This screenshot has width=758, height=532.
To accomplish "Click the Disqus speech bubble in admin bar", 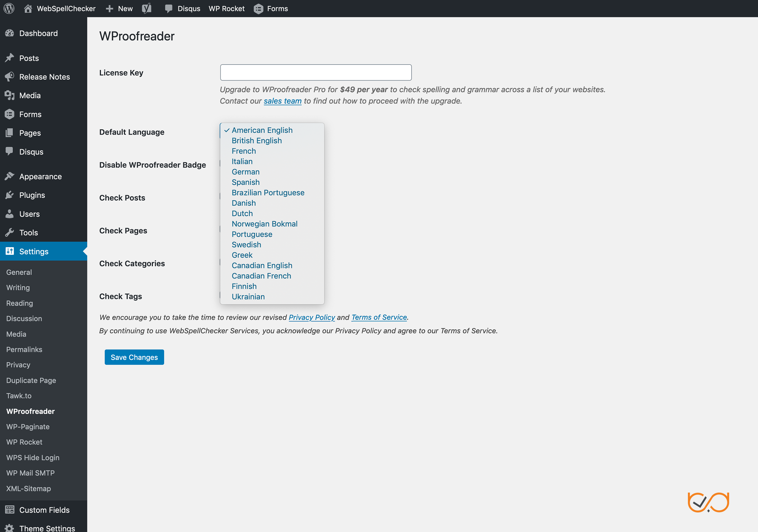I will (x=168, y=9).
